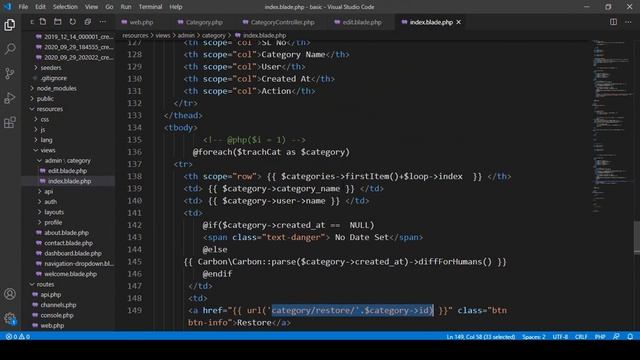Click the feedback icon in status bar

point(616,337)
